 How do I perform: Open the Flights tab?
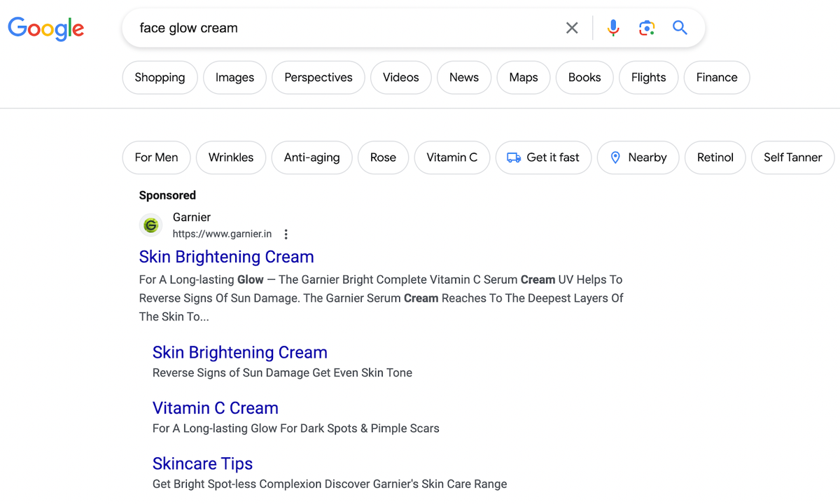pos(648,78)
